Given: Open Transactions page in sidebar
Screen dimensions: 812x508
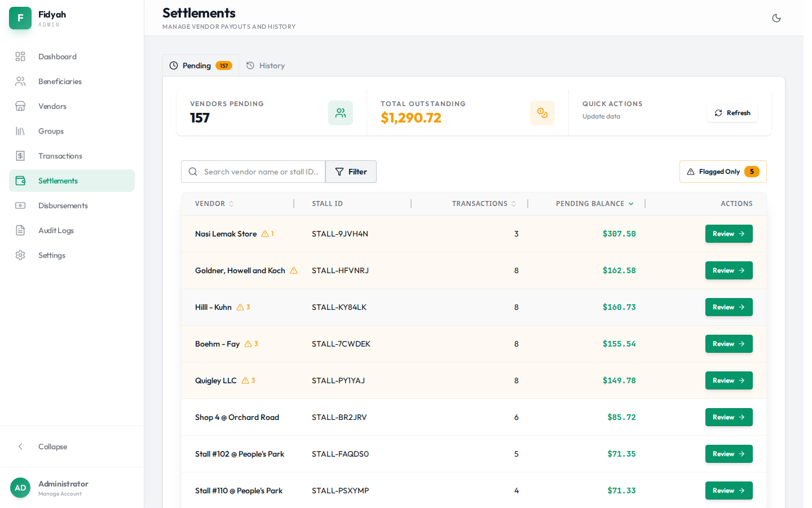Looking at the screenshot, I should [60, 156].
